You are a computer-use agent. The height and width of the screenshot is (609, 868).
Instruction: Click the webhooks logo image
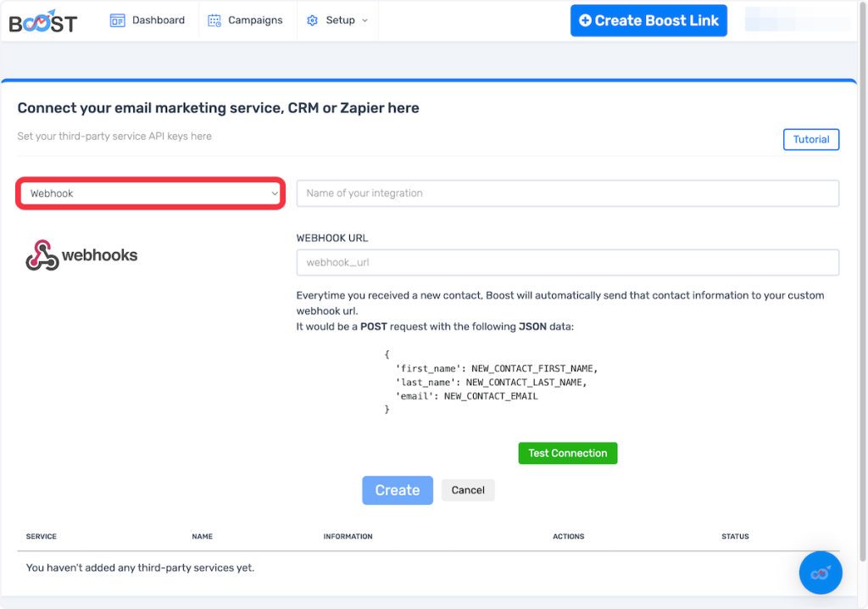(81, 255)
